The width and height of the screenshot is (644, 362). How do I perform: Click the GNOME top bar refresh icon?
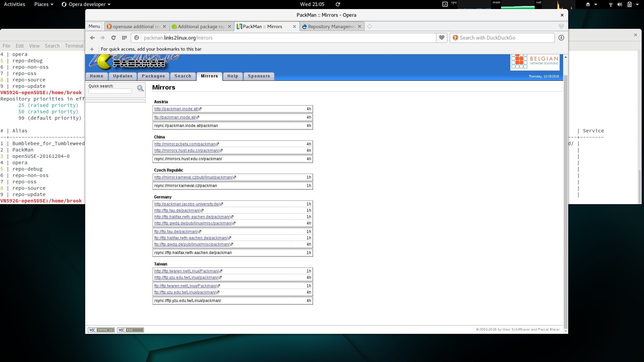pyautogui.click(x=338, y=4)
